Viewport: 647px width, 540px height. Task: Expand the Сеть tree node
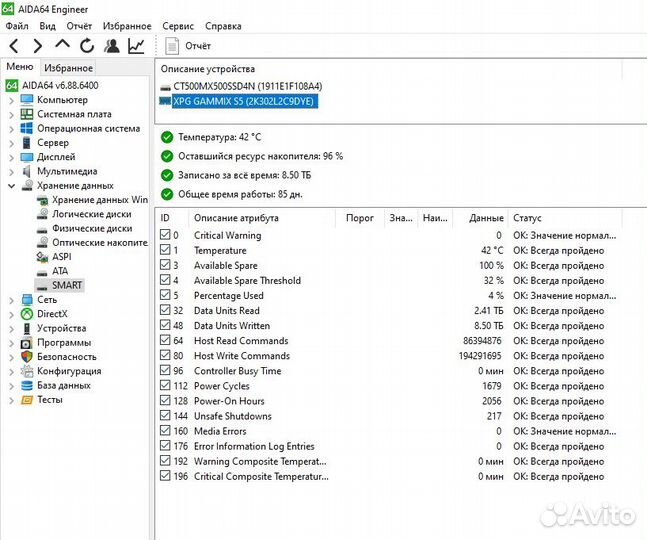(x=12, y=300)
